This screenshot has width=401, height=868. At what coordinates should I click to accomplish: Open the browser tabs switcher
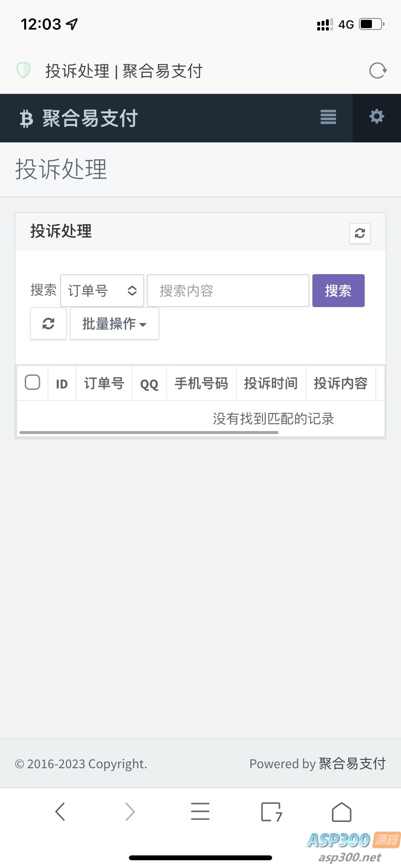tap(271, 812)
